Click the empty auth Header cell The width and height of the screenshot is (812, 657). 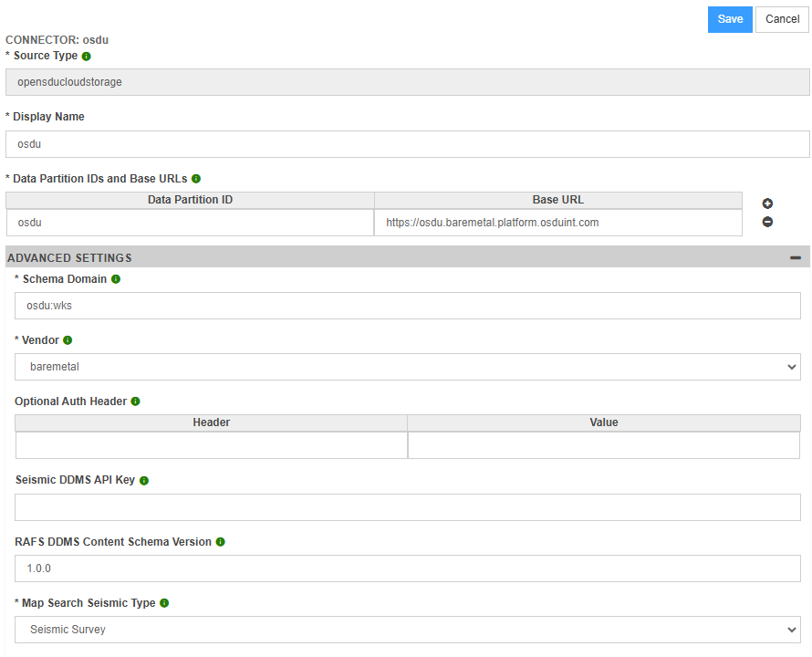point(212,445)
